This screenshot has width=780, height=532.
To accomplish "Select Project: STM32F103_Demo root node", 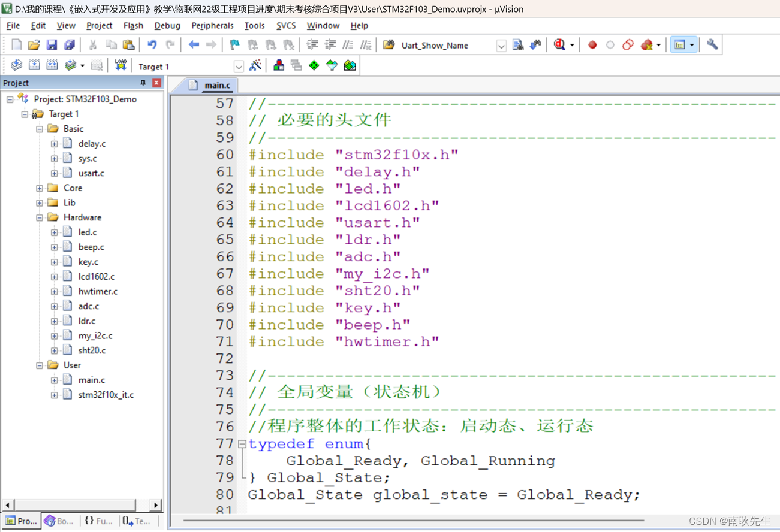I will (x=85, y=99).
